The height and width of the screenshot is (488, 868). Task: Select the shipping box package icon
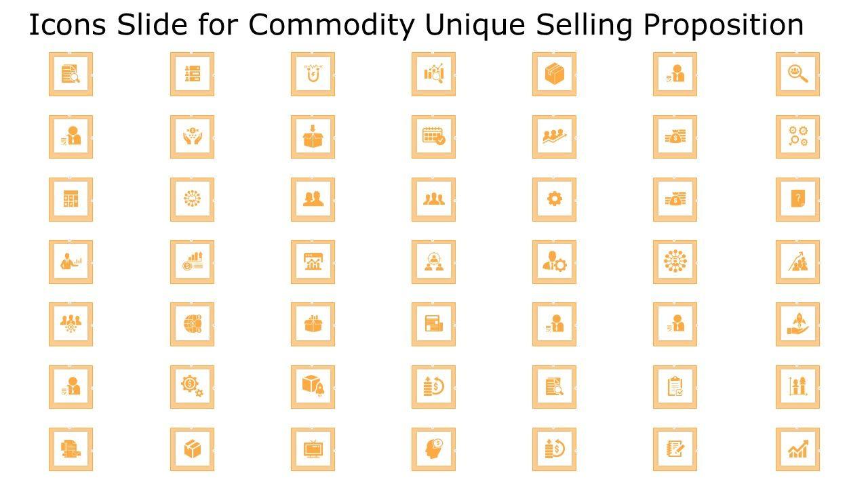[x=554, y=74]
